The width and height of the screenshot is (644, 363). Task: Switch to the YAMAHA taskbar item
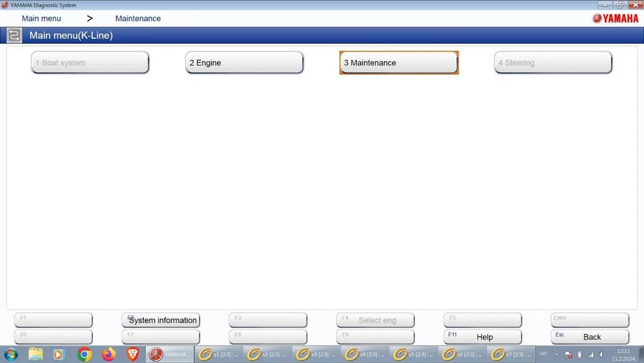(169, 355)
